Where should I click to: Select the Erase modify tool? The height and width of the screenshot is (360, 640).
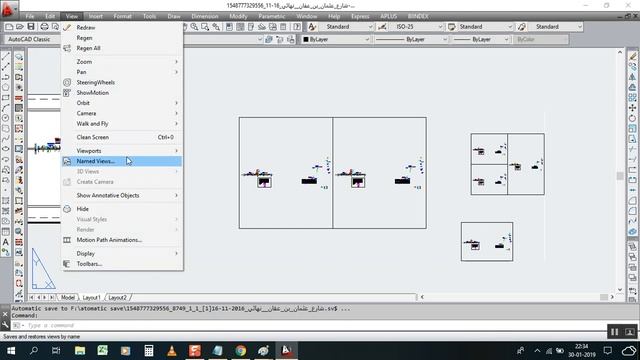tap(632, 56)
